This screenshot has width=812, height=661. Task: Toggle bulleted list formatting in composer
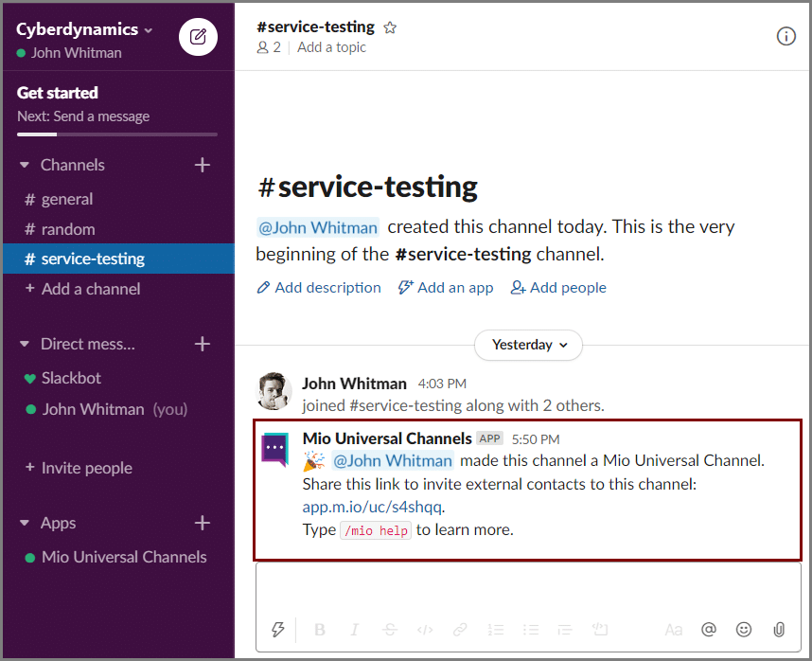click(531, 630)
